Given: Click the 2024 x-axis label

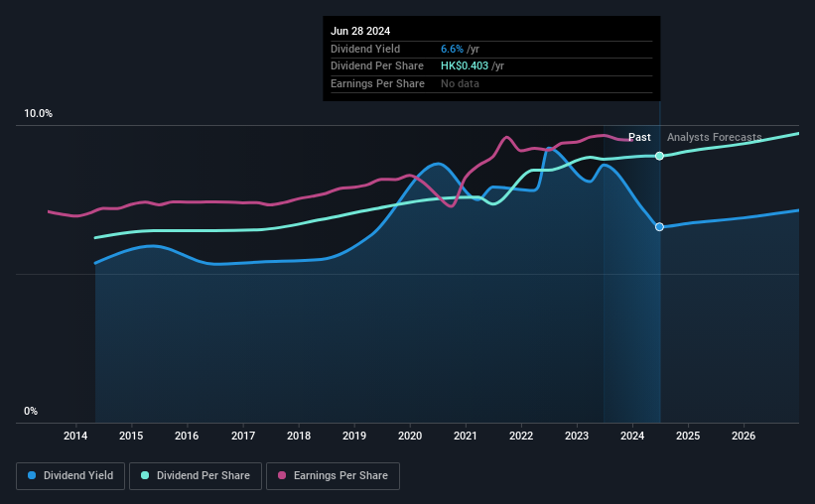Looking at the screenshot, I should (x=632, y=436).
